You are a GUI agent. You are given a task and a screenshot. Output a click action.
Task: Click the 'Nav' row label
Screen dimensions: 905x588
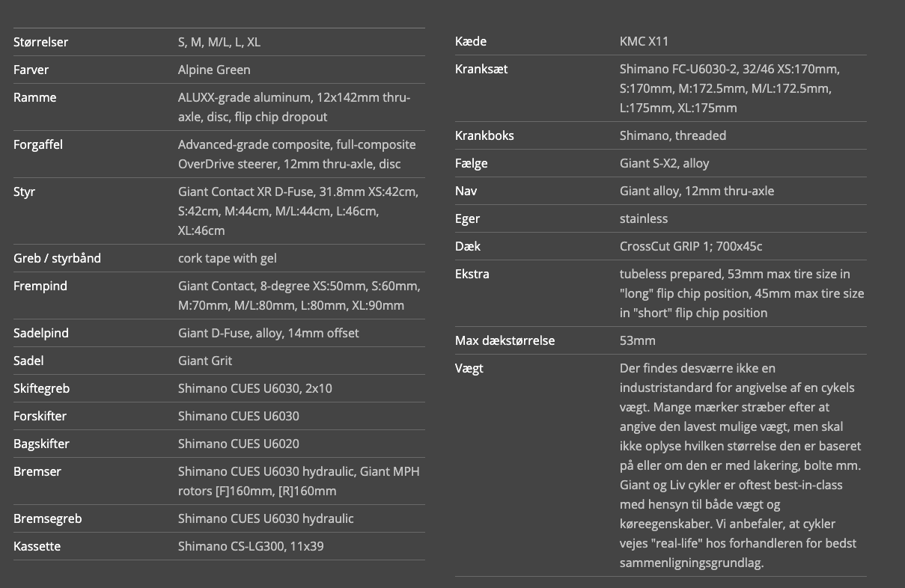click(466, 191)
